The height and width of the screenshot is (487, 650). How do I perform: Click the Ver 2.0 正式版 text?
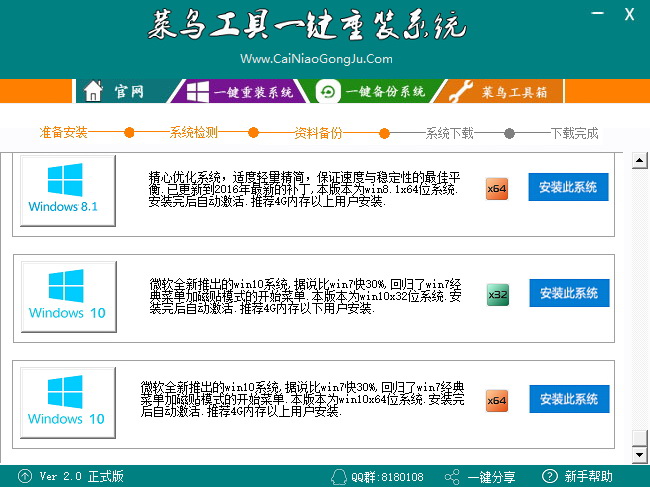82,476
